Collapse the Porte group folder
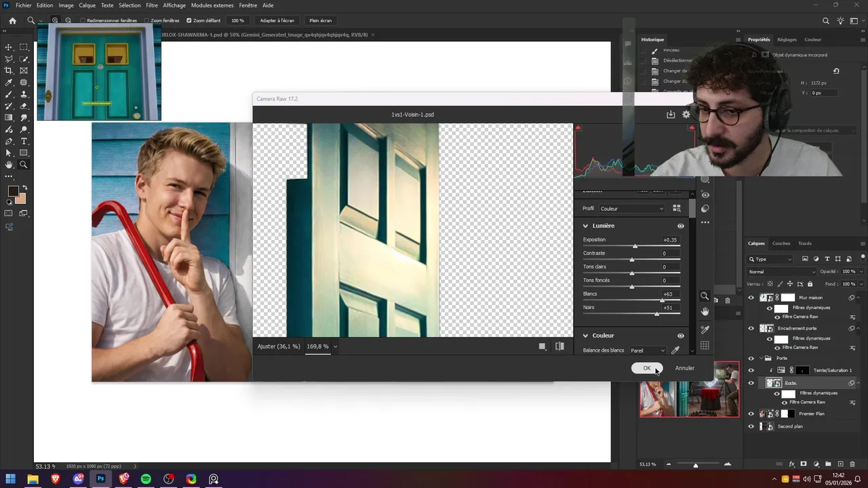This screenshot has height=488, width=868. coord(760,358)
